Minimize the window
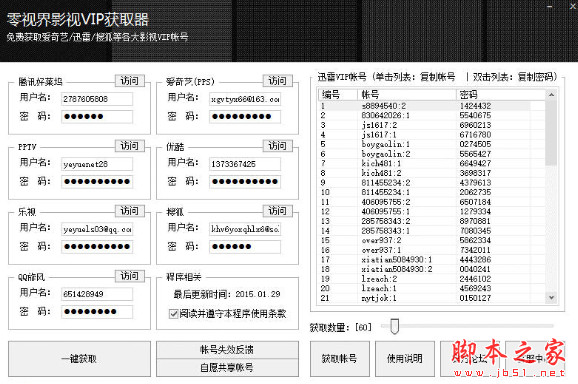The height and width of the screenshot is (384, 578). pos(550,7)
